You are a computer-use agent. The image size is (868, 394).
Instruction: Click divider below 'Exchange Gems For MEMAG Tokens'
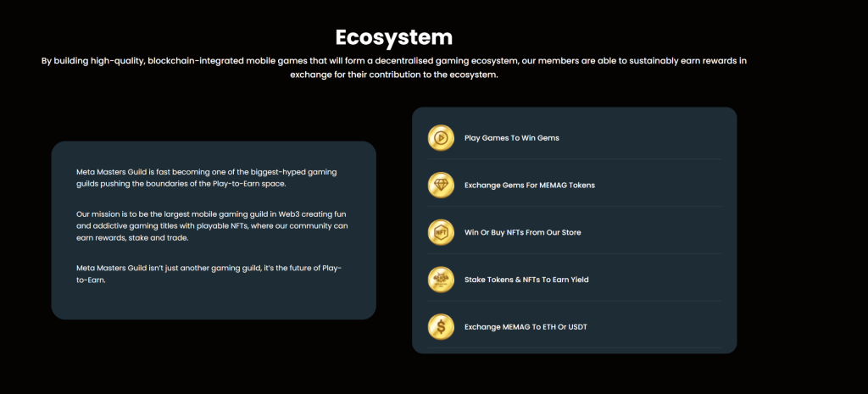[575, 207]
